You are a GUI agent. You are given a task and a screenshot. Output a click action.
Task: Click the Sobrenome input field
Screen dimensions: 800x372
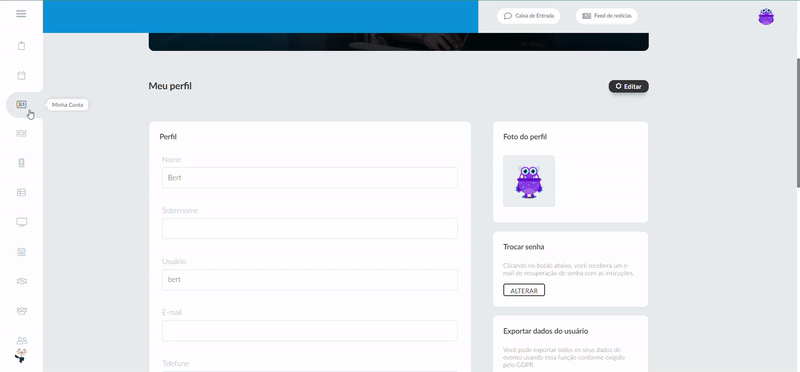(310, 229)
